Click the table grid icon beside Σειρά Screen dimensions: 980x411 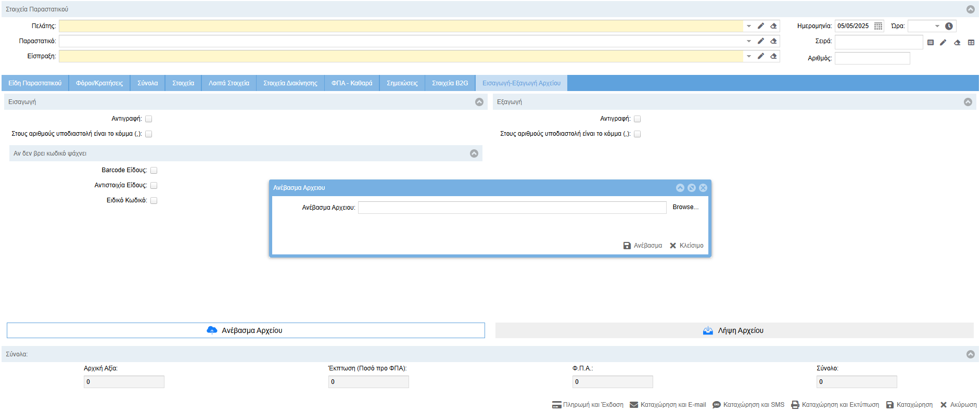coord(971,43)
